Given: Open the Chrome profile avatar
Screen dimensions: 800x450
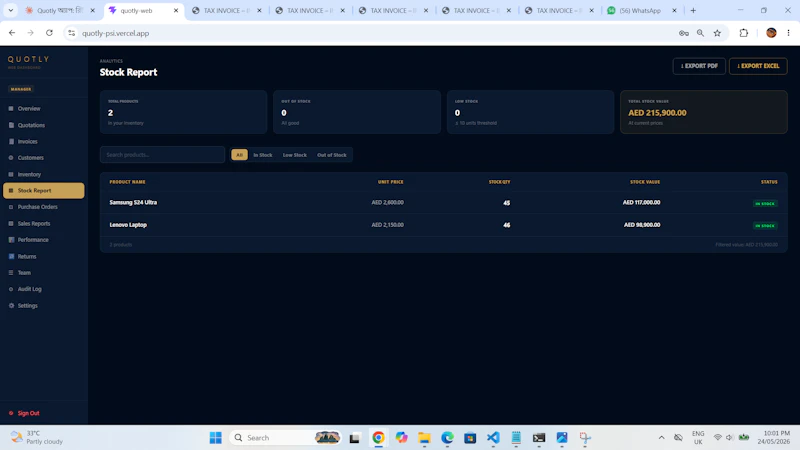Looking at the screenshot, I should [x=771, y=33].
